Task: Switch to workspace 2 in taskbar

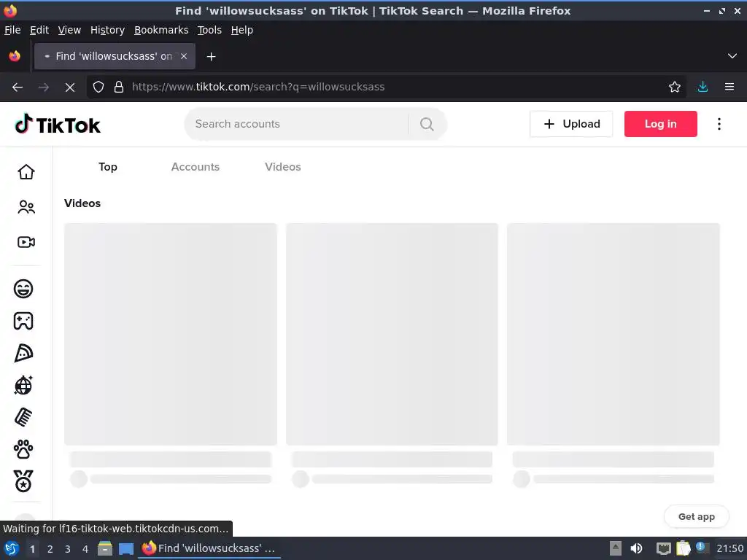Action: [50, 549]
